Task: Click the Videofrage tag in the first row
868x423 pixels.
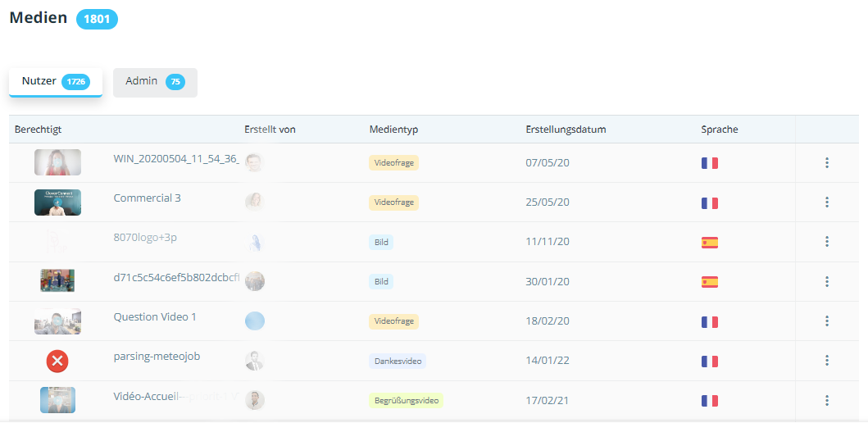Action: [393, 163]
